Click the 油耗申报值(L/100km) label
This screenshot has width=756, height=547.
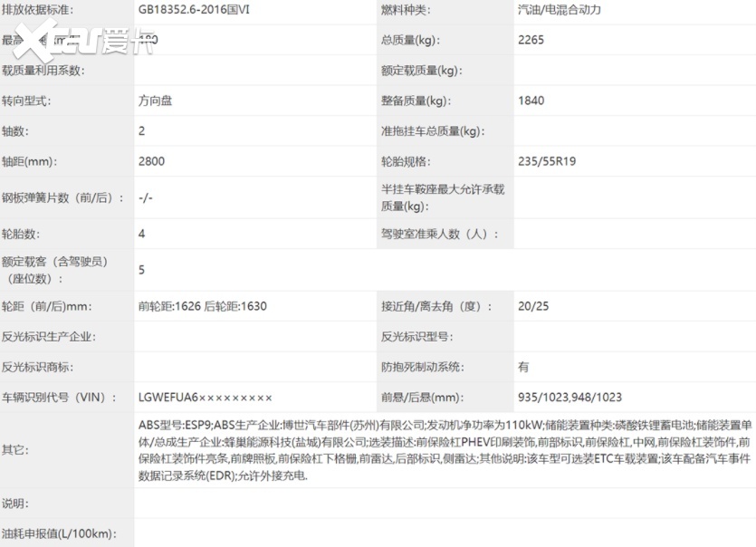[x=60, y=534]
